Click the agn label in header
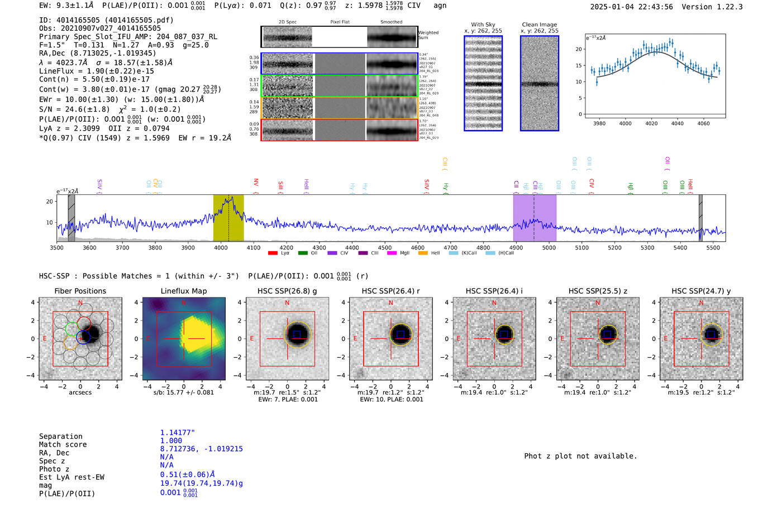This screenshot has height=532, width=782. pos(440,6)
